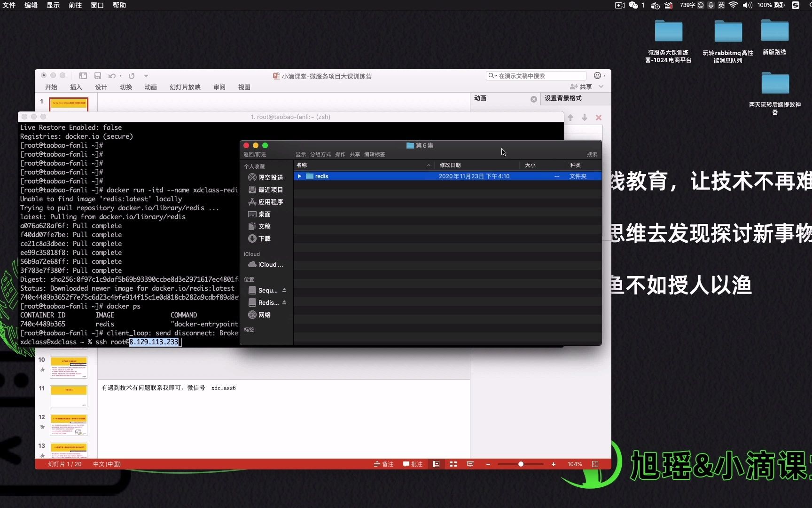Open the 分组方式 grouping dropdown
Image resolution: width=812 pixels, height=508 pixels.
(320, 154)
